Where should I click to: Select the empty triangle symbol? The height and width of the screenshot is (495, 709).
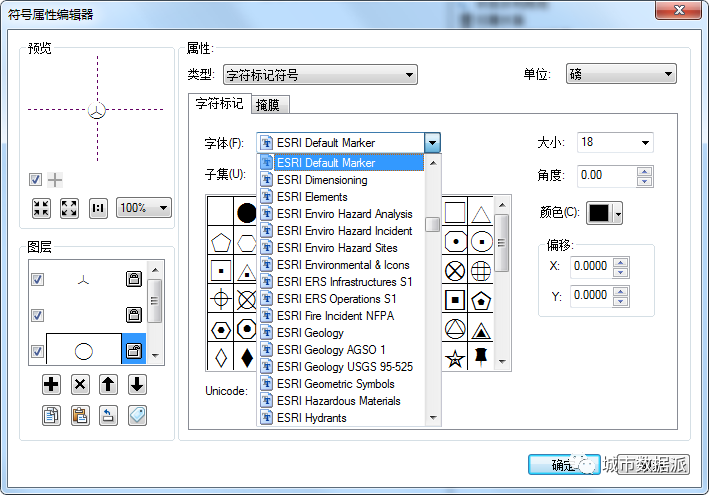[481, 214]
